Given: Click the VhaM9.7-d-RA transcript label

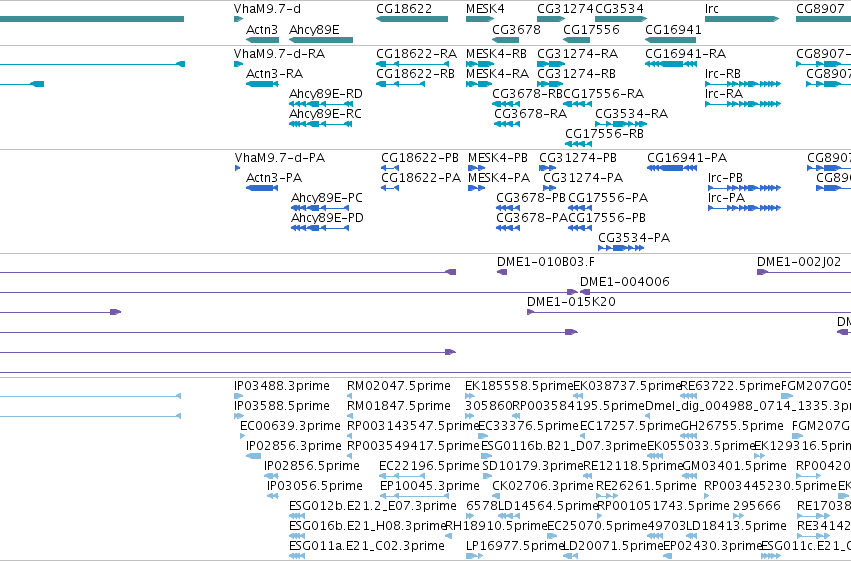Looking at the screenshot, I should 280,54.
